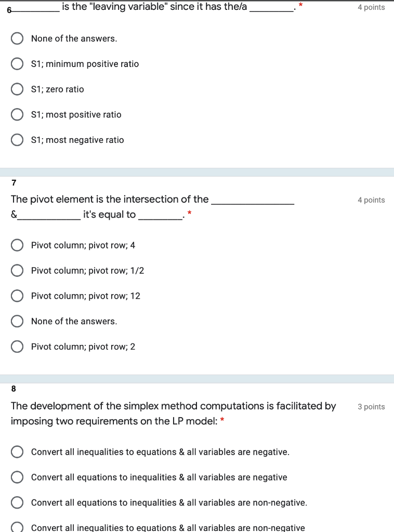This screenshot has height=532, width=394.
Task: Select "None of the answers." for question 6
Action: point(17,38)
